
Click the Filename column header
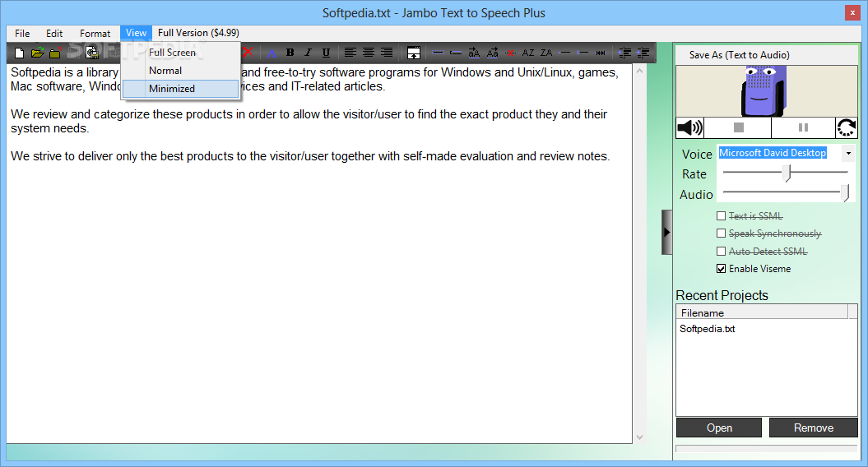(x=762, y=312)
